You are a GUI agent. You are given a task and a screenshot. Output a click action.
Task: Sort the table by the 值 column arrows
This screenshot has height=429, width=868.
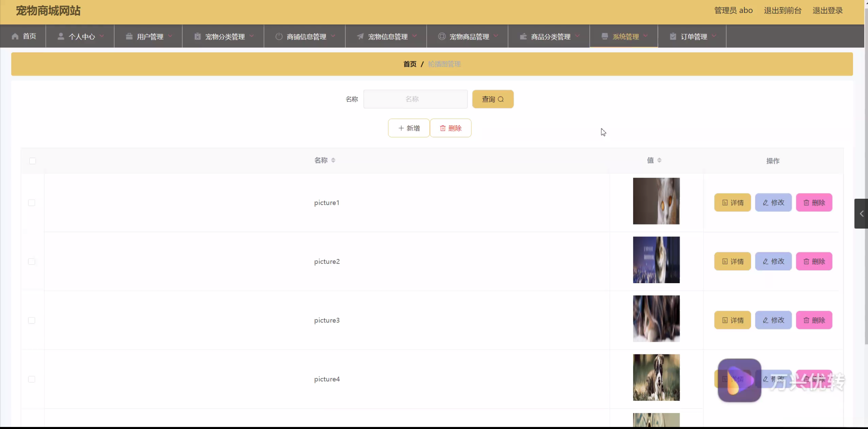659,160
